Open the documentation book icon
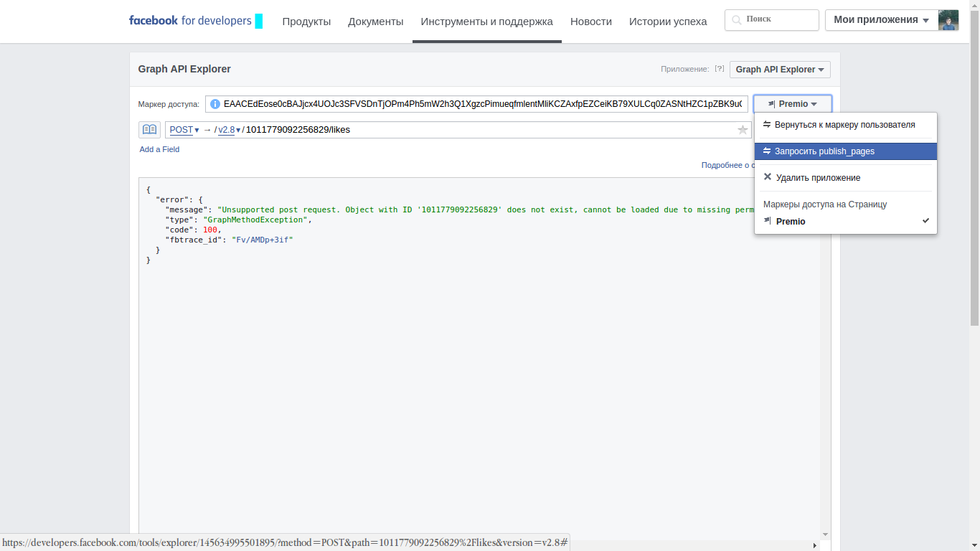Viewport: 980px width, 551px height. pyautogui.click(x=149, y=130)
